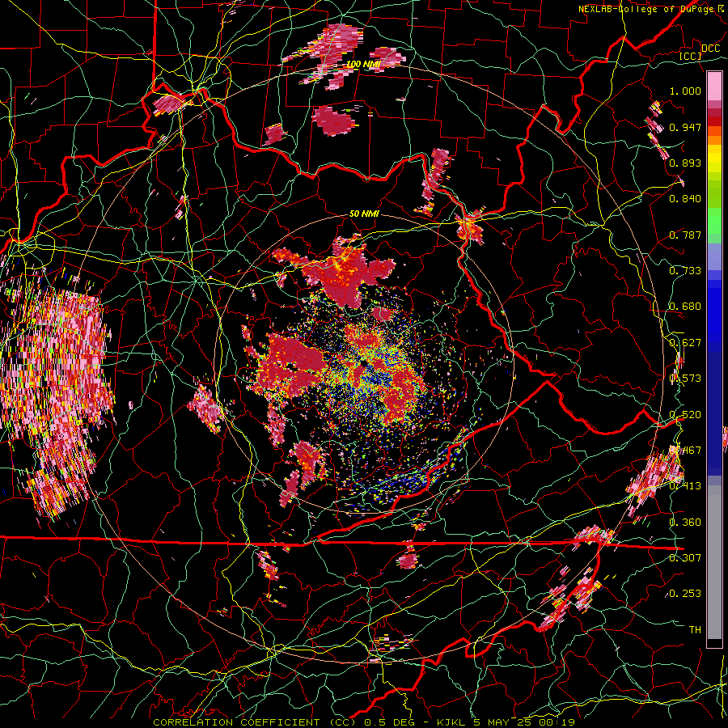728x728 pixels.
Task: Click the 0.307 scale value
Action: click(685, 557)
